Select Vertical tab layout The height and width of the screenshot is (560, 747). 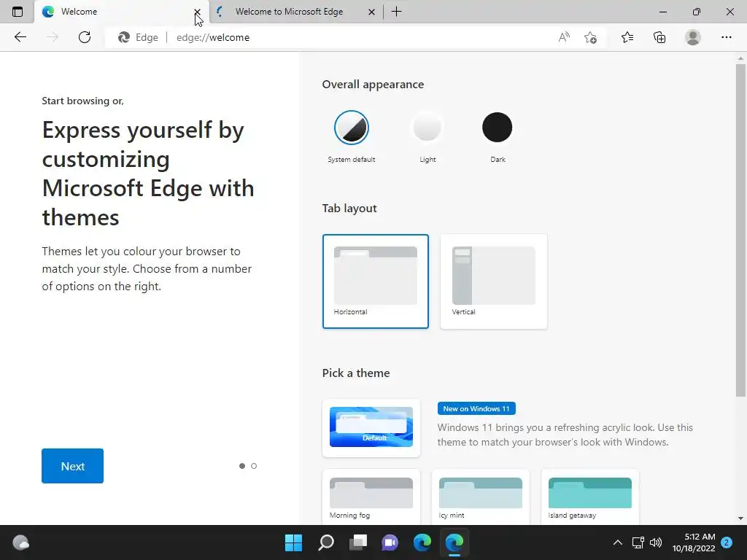tap(494, 281)
